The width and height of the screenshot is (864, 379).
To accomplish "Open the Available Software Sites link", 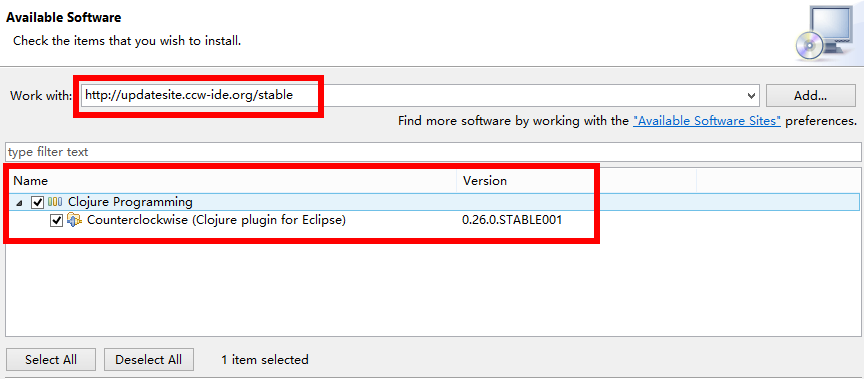I will click(x=706, y=121).
